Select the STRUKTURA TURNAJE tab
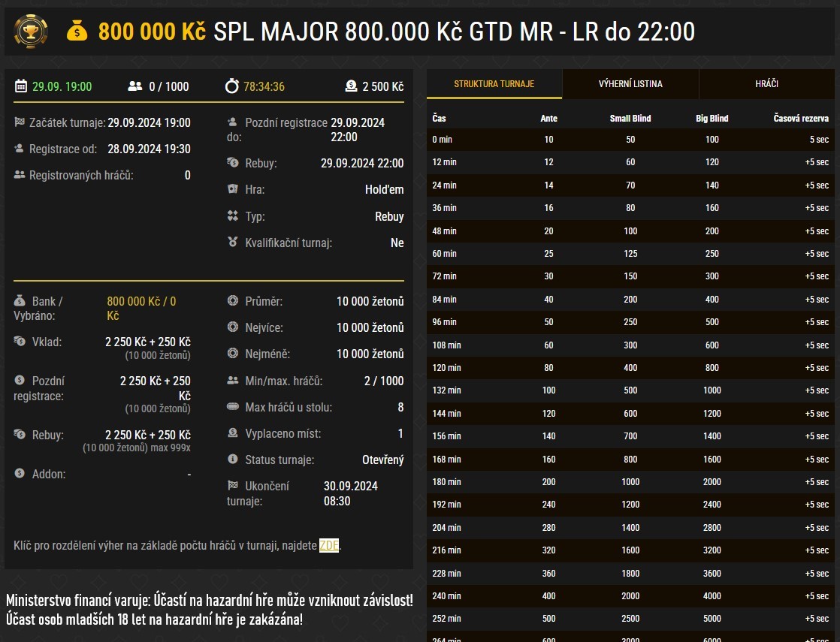The height and width of the screenshot is (642, 840). [493, 83]
